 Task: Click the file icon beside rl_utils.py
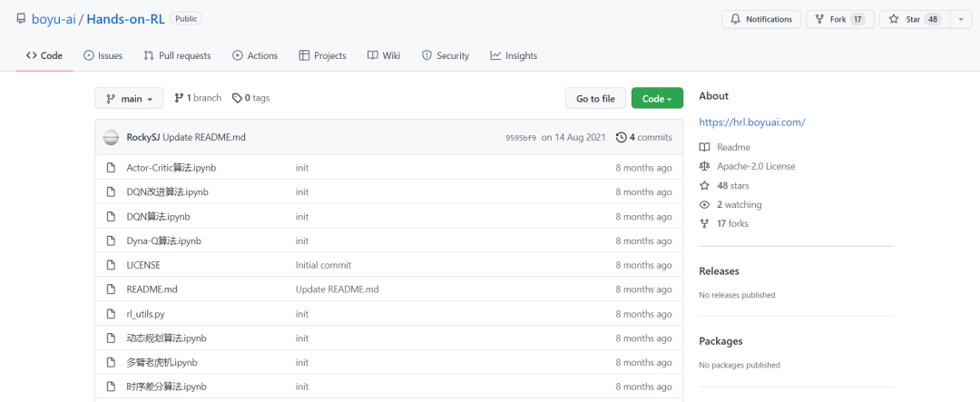click(x=110, y=314)
